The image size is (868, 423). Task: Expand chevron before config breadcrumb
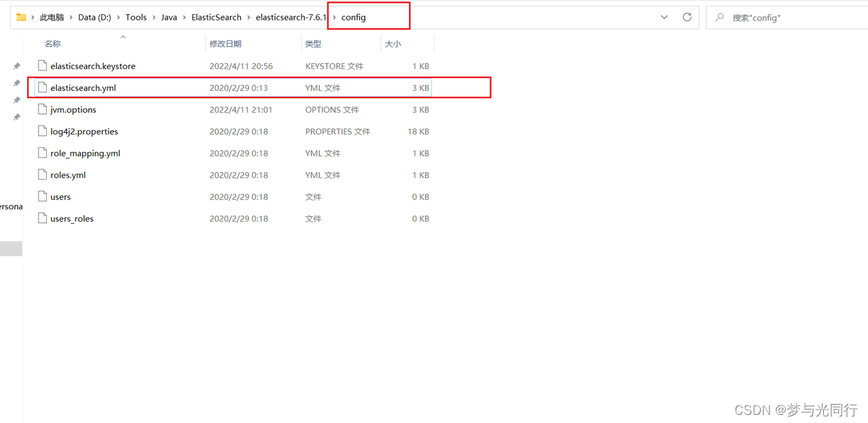[x=334, y=18]
